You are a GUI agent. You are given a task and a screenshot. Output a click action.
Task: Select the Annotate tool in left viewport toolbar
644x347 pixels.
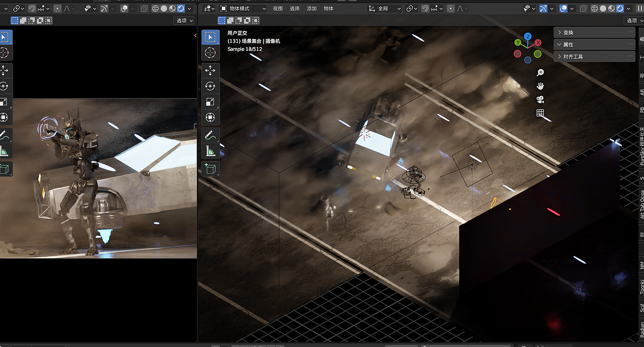[4, 135]
